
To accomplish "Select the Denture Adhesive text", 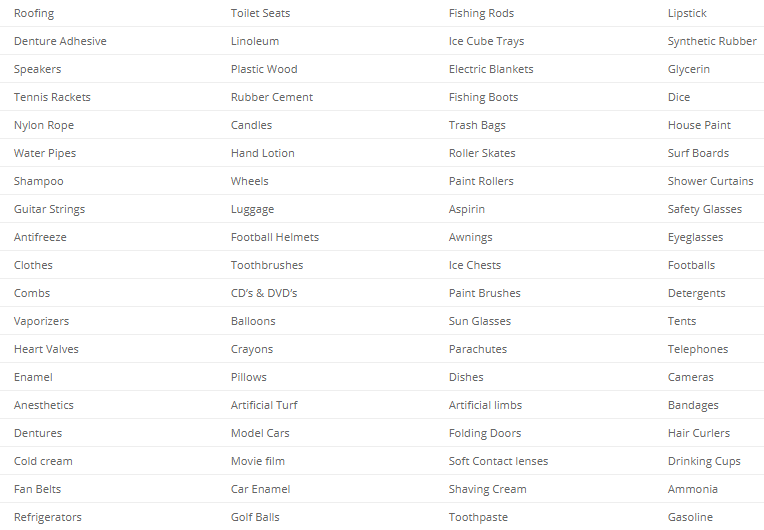I will (x=60, y=41).
